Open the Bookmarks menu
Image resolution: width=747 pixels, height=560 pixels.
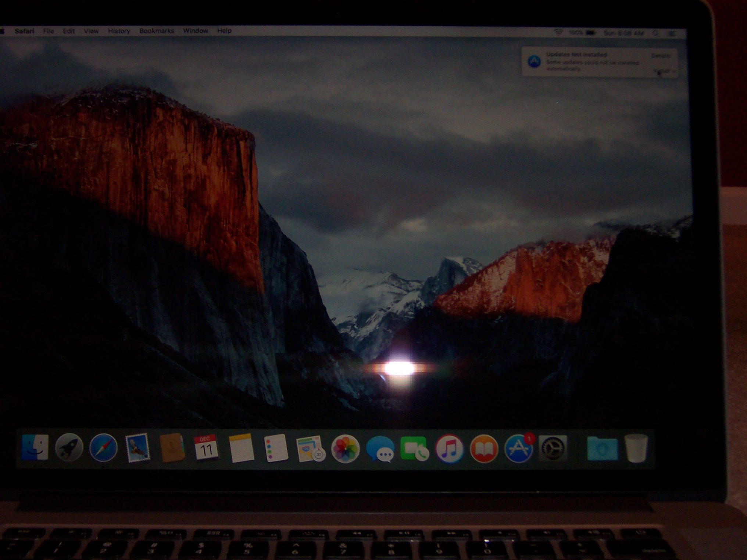pyautogui.click(x=157, y=31)
